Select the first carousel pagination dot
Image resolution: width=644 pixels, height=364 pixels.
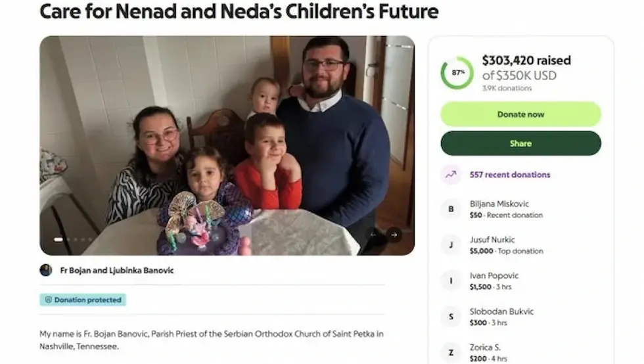point(58,240)
